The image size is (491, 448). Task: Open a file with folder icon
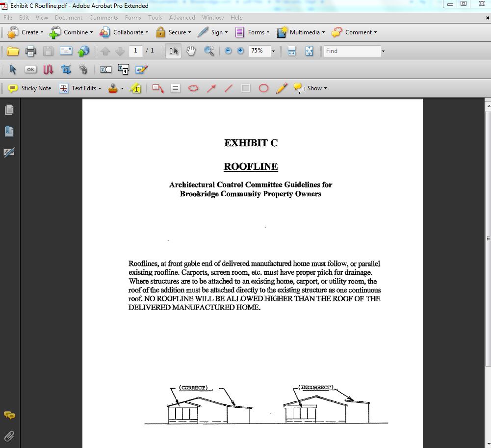pos(13,51)
